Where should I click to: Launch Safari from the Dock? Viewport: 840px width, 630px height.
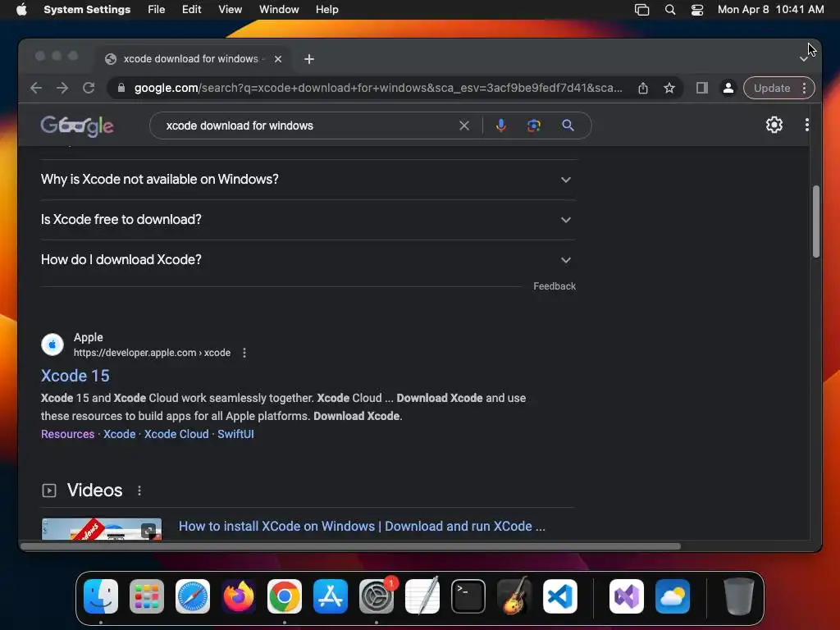tap(192, 596)
